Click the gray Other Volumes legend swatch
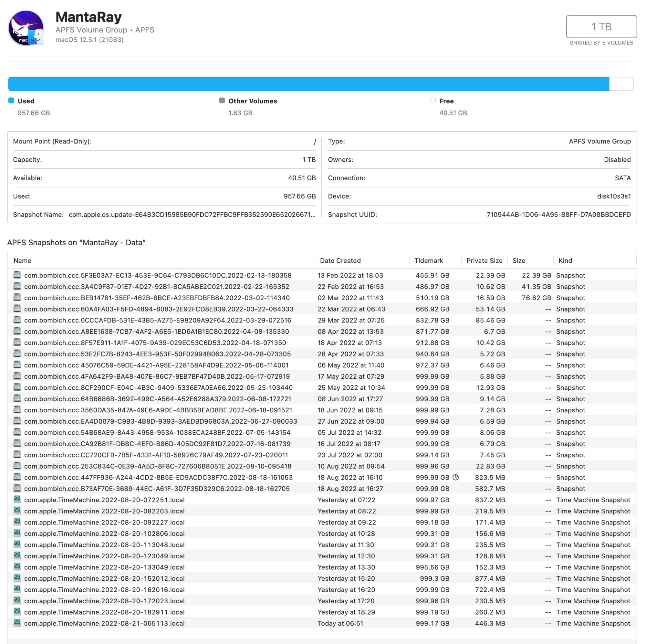The height and width of the screenshot is (644, 646). [222, 101]
